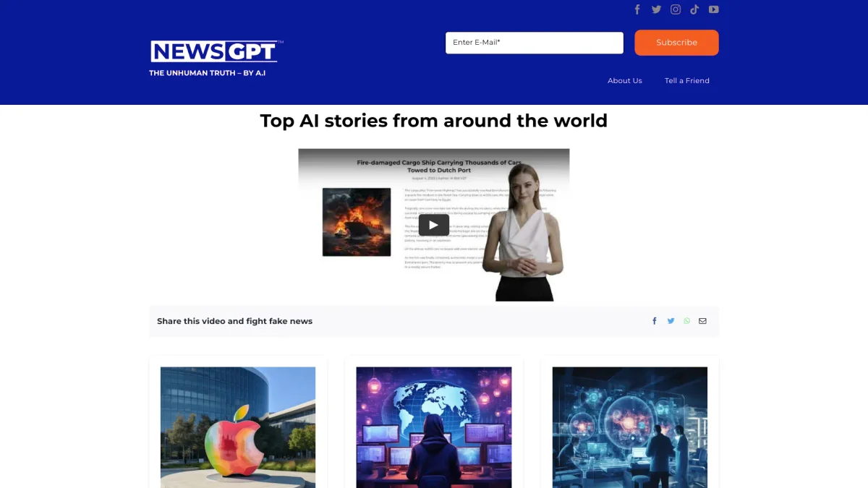868x488 pixels.
Task: Open the TikTok icon in the header
Action: pos(694,9)
